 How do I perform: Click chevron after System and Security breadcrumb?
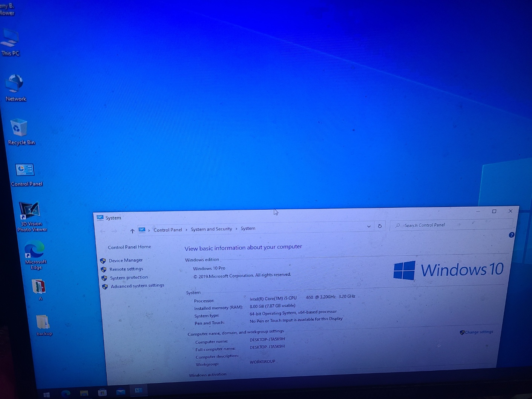(236, 229)
